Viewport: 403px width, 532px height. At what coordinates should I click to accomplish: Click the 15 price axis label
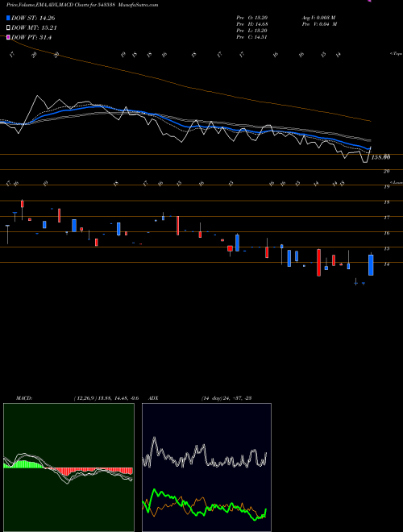[386, 249]
